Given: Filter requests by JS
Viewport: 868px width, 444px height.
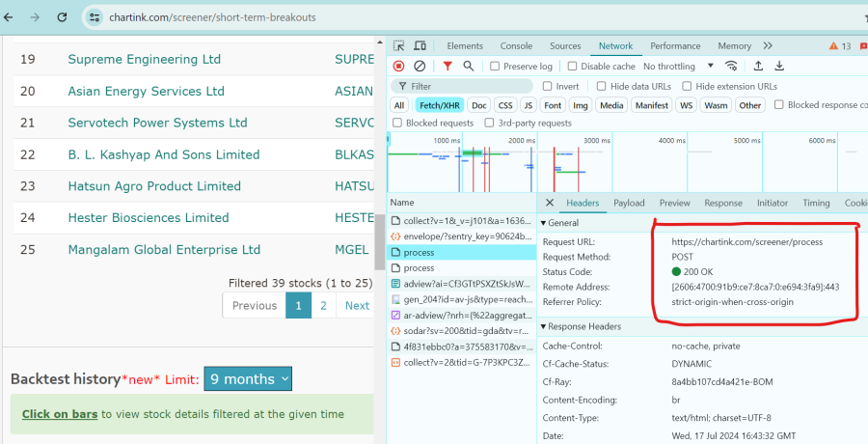Looking at the screenshot, I should [x=529, y=105].
